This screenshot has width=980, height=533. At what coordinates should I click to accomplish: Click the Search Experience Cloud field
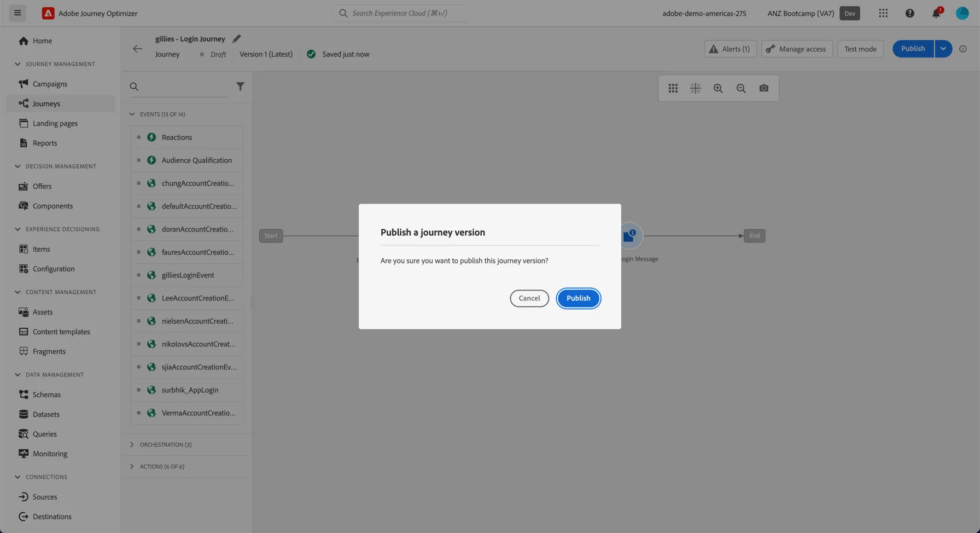tap(400, 13)
